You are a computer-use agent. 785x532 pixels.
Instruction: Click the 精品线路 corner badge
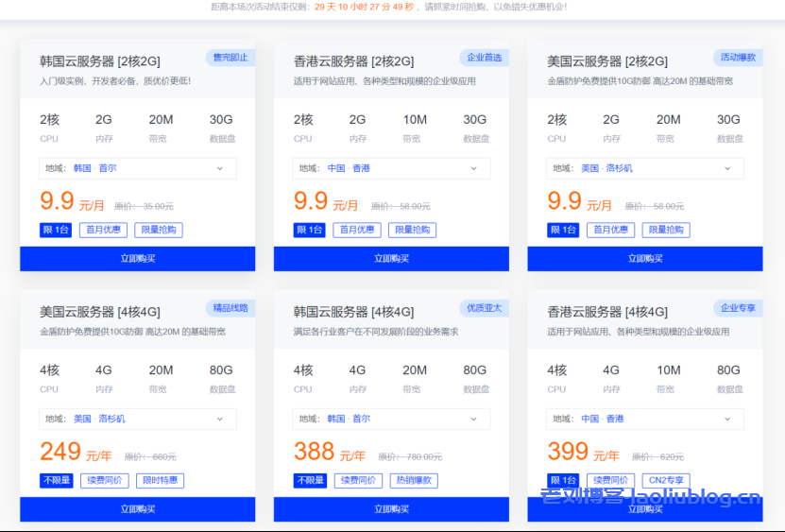coord(230,308)
